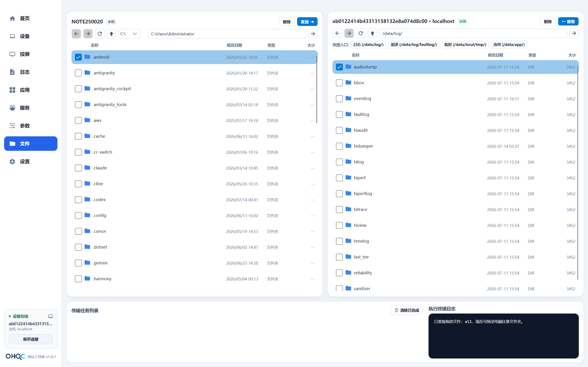Navigate to typed remote path arrow
Image resolution: width=588 pixels, height=367 pixels.
pos(574,33)
